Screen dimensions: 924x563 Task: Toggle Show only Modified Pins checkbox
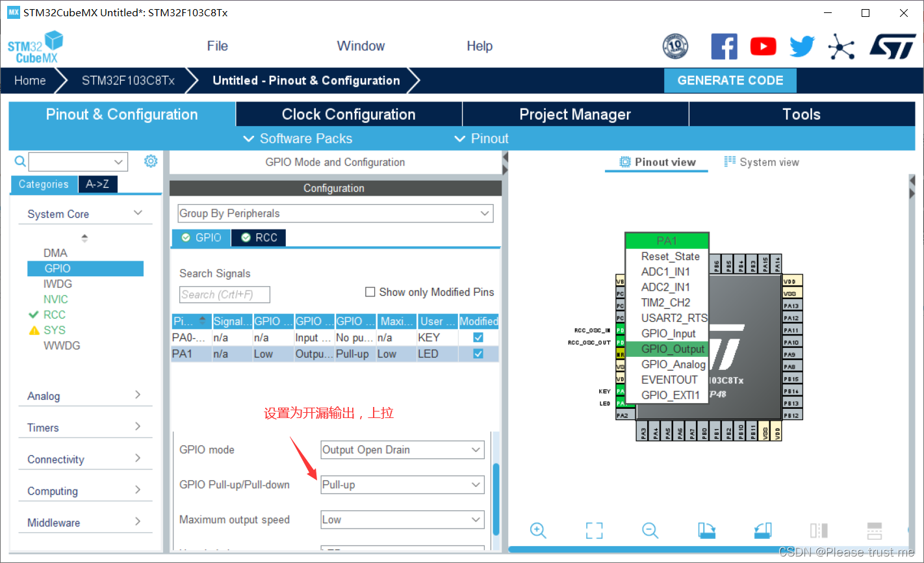(x=370, y=292)
